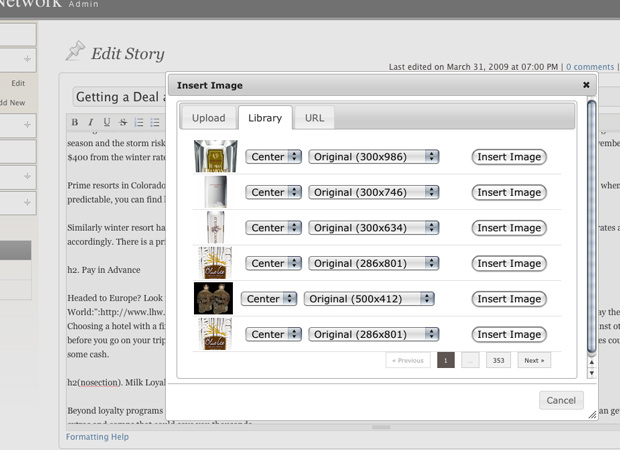The image size is (620, 450).
Task: Click Add New in the left sidebar
Action: pyautogui.click(x=12, y=102)
